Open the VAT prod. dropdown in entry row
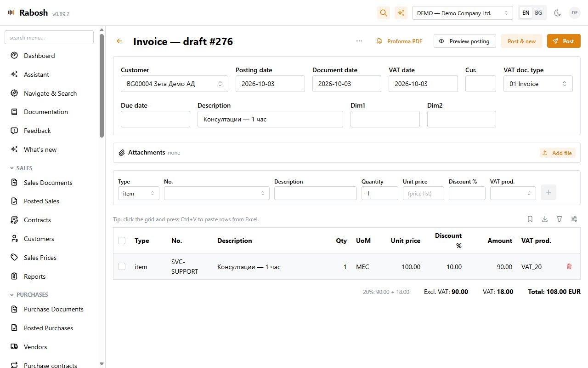The height and width of the screenshot is (368, 588). 513,193
